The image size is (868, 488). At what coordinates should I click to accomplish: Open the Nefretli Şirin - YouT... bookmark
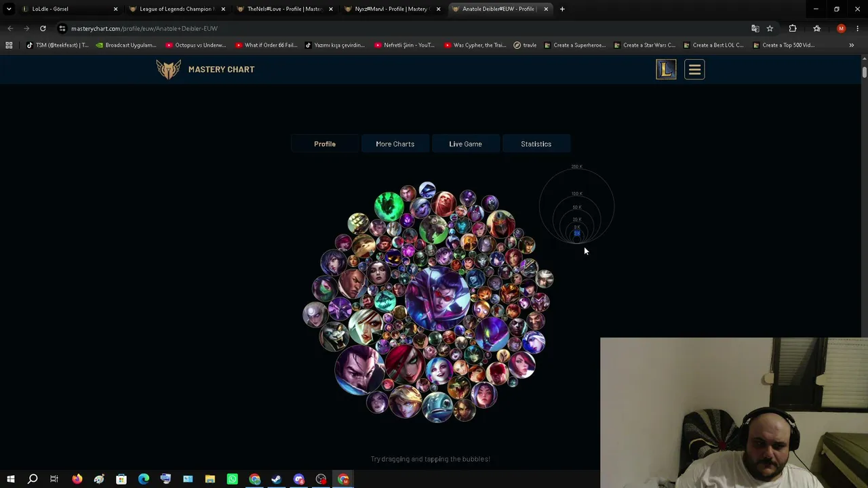[x=404, y=45]
